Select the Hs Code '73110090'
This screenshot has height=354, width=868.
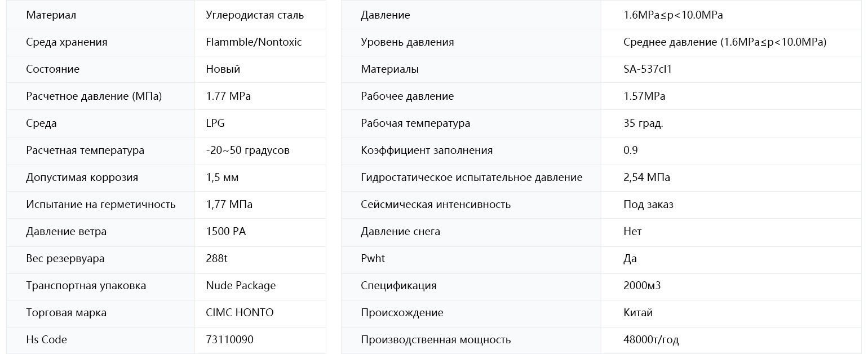[x=229, y=340]
